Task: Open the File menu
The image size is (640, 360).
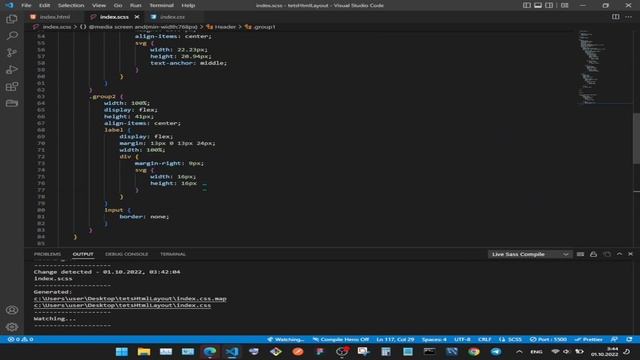Action: pyautogui.click(x=26, y=5)
